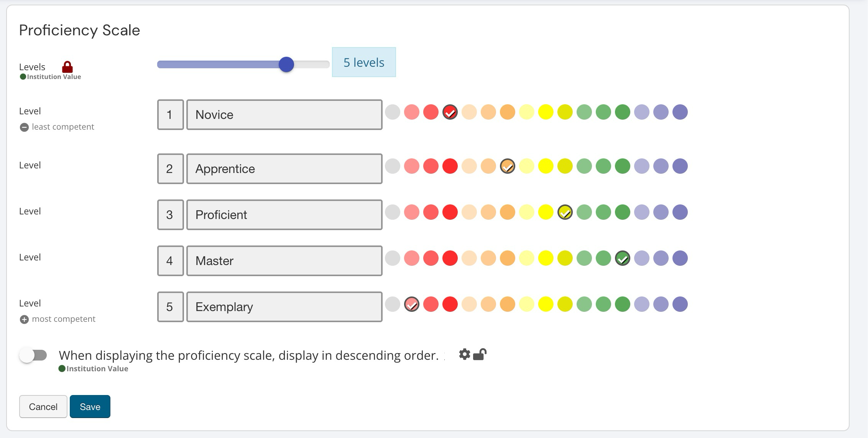Click the gear icon beside descending order
This screenshot has width=868, height=438.
(x=464, y=354)
